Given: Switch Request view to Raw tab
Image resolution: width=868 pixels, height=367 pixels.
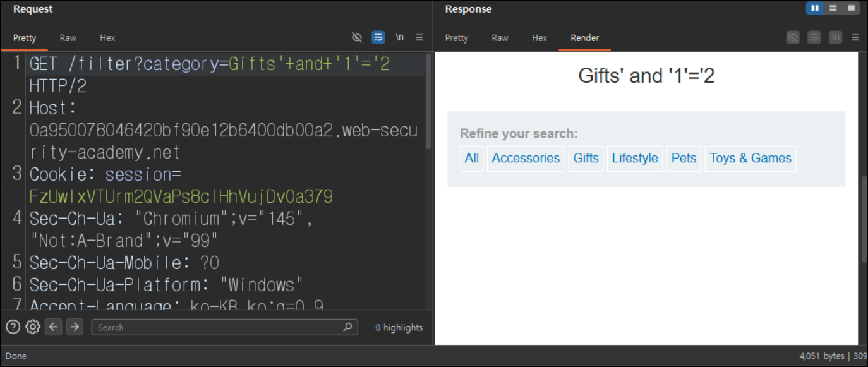Looking at the screenshot, I should pyautogui.click(x=68, y=38).
